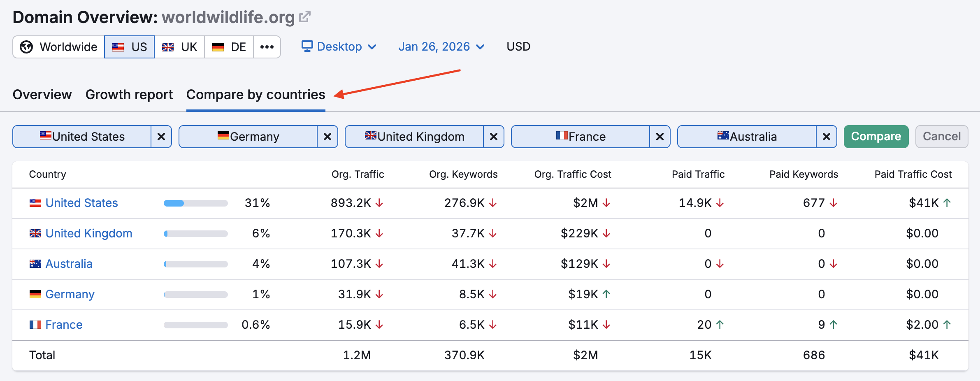Click the Australia flag in the filter chip

[723, 136]
